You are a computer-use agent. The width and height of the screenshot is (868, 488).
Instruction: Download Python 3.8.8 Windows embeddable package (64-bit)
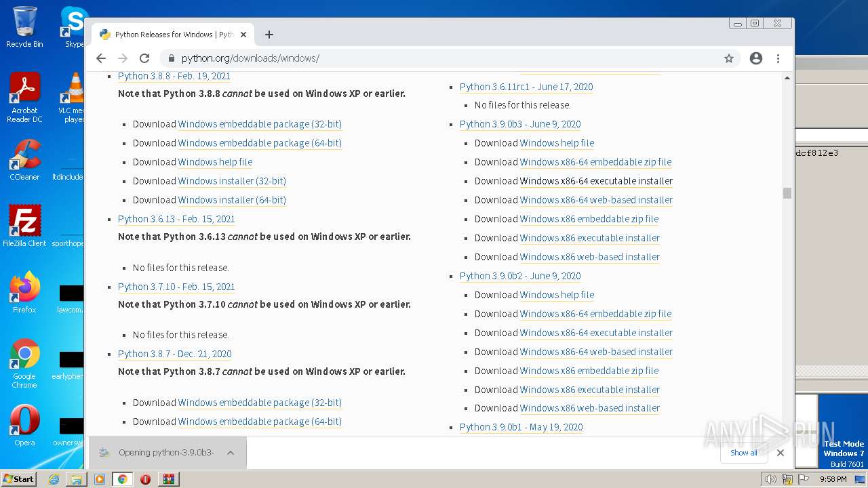tap(260, 143)
